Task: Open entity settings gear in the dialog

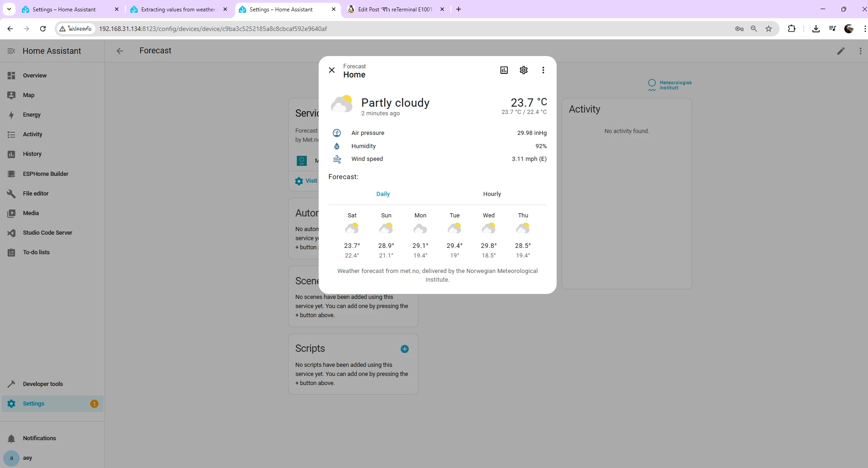Action: (523, 70)
